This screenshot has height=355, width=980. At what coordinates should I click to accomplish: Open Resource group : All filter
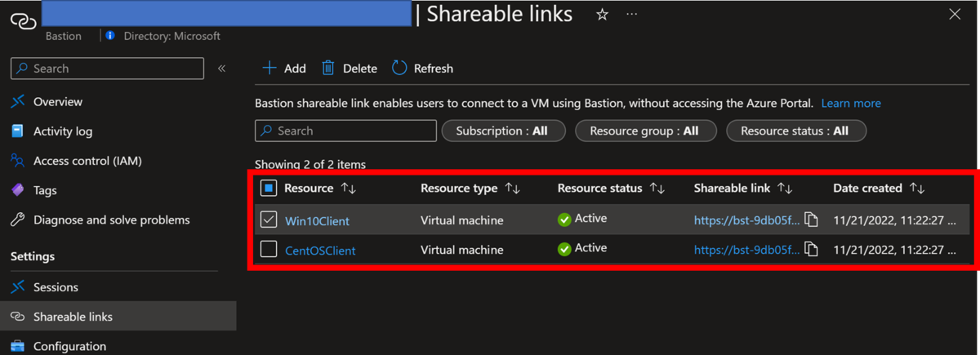(x=645, y=131)
